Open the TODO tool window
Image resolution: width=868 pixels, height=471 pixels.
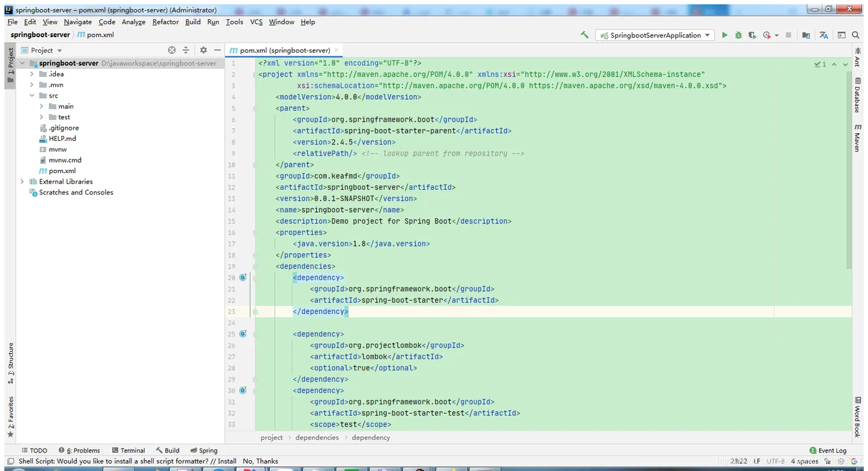34,451
